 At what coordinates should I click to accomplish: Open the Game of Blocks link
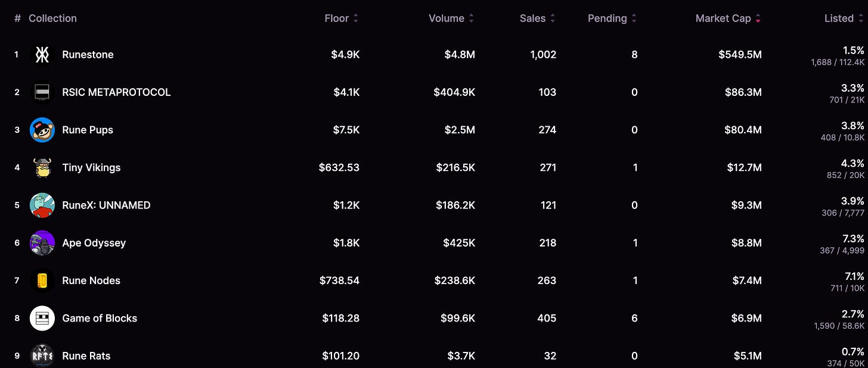pos(100,318)
